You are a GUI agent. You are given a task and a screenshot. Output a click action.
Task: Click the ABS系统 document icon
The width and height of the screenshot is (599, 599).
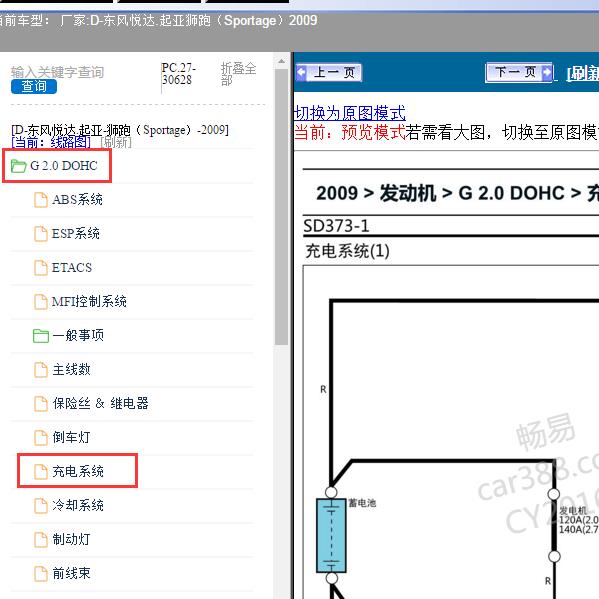click(41, 200)
